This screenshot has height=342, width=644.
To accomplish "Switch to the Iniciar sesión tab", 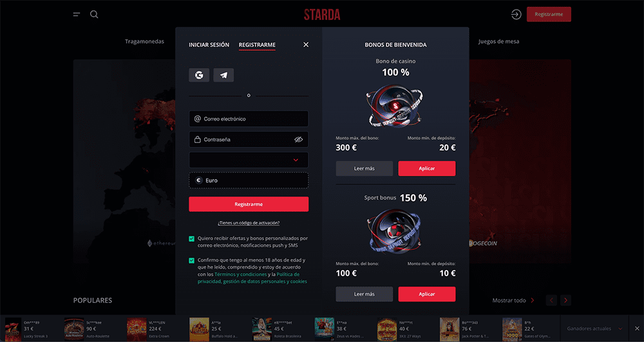I will point(209,44).
